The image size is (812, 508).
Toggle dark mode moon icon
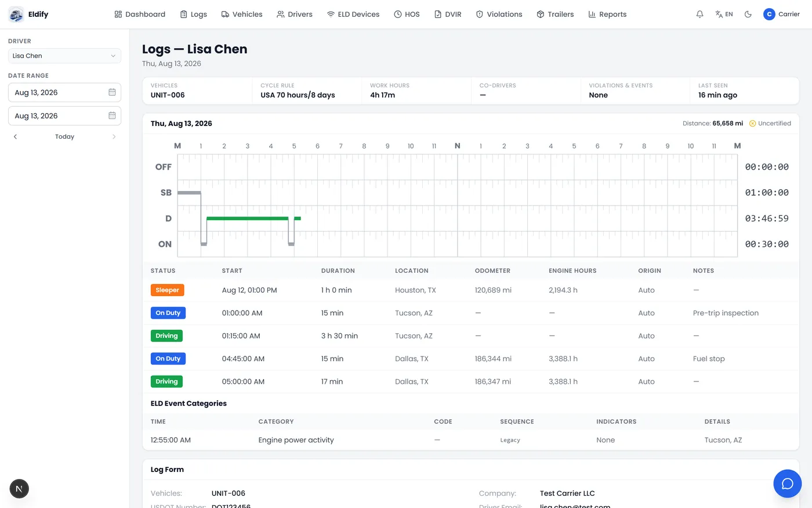point(748,14)
